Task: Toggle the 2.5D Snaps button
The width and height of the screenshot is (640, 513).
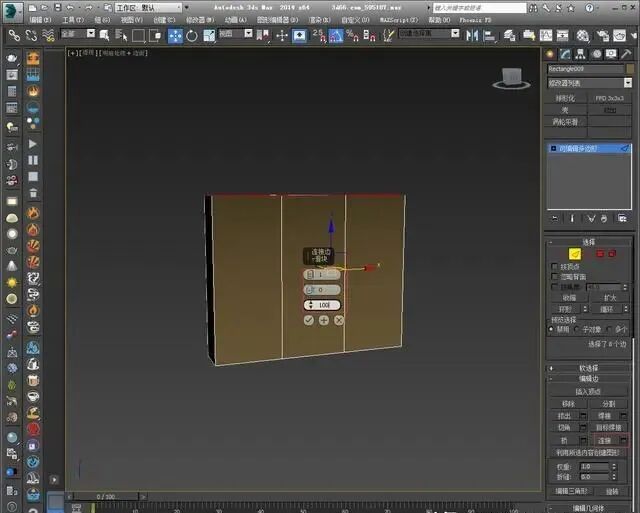Action: [318, 36]
